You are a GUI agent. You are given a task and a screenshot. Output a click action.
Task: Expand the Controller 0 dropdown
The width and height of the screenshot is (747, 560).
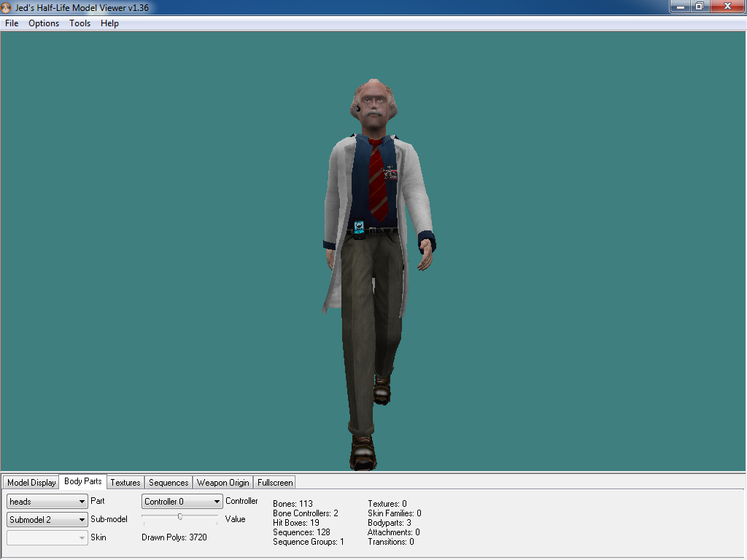coord(182,501)
